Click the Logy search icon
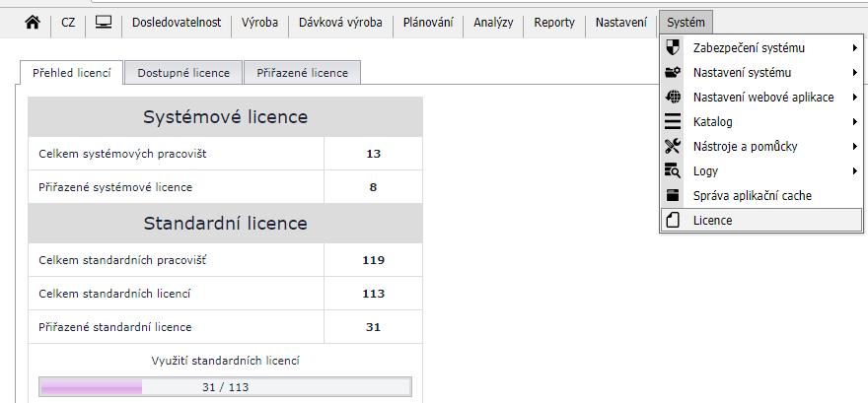Viewport: 868px width, 403px height. point(674,170)
